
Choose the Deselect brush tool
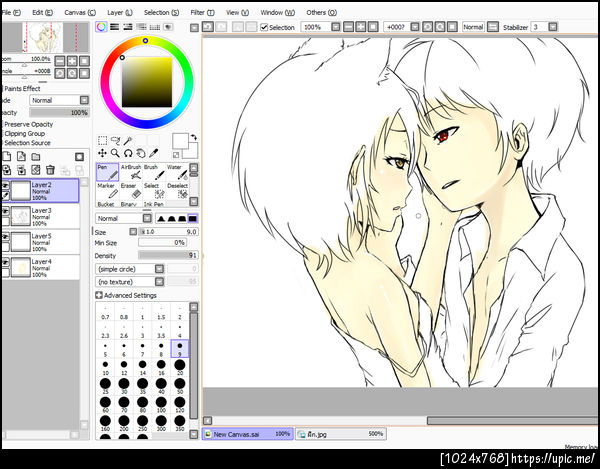177,190
